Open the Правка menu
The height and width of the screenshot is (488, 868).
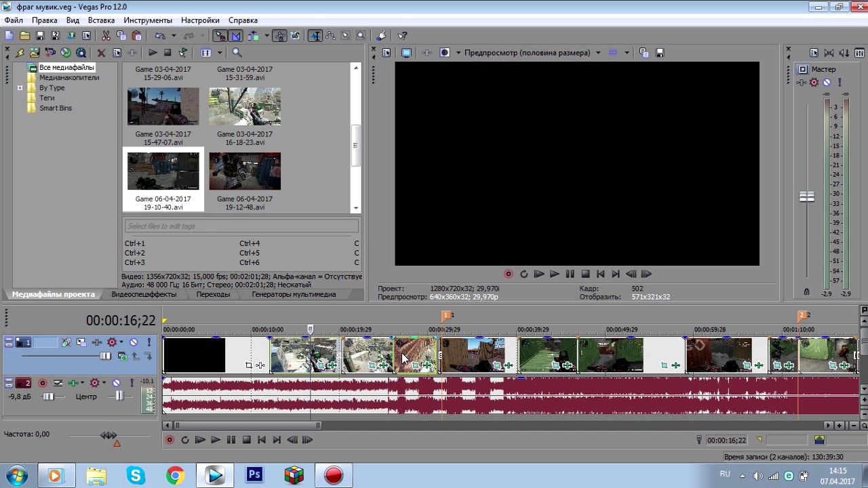click(45, 20)
